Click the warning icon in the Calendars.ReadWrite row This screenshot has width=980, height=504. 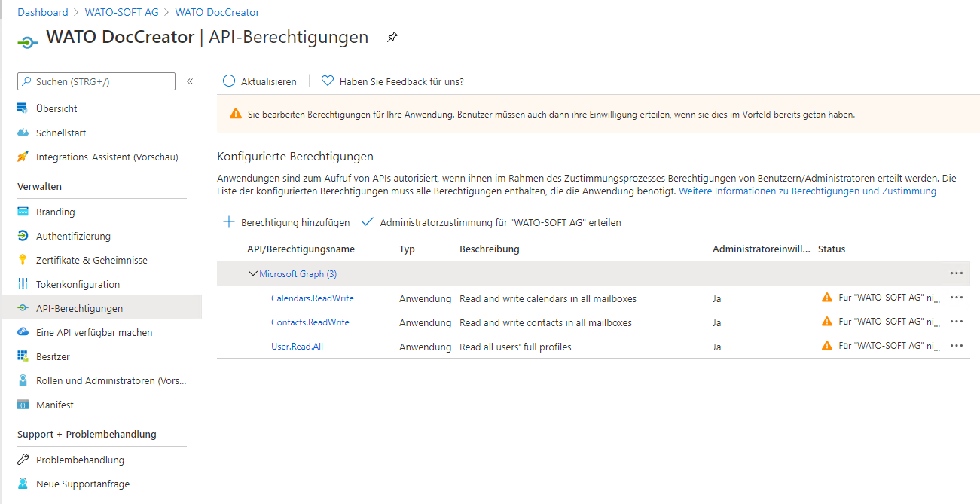click(x=827, y=298)
